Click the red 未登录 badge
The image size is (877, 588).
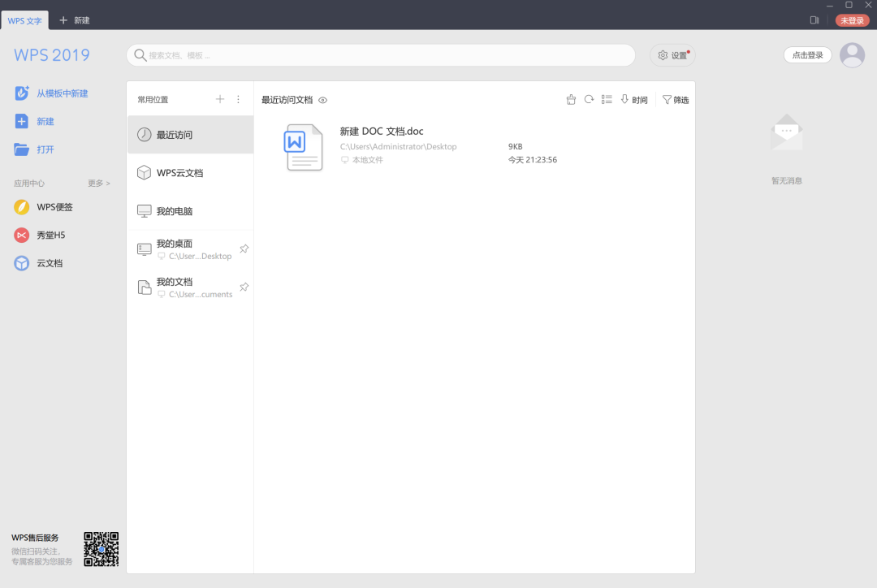coord(853,20)
